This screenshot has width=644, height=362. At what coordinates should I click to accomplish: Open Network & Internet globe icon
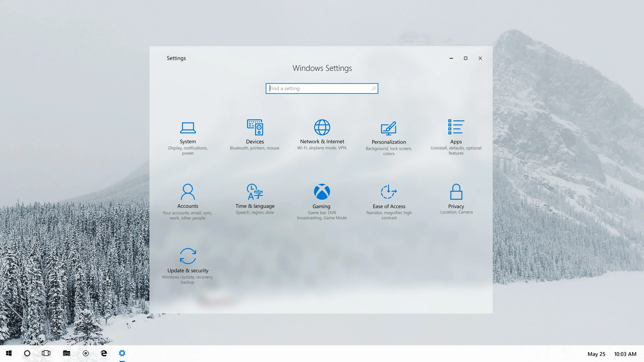(x=322, y=127)
